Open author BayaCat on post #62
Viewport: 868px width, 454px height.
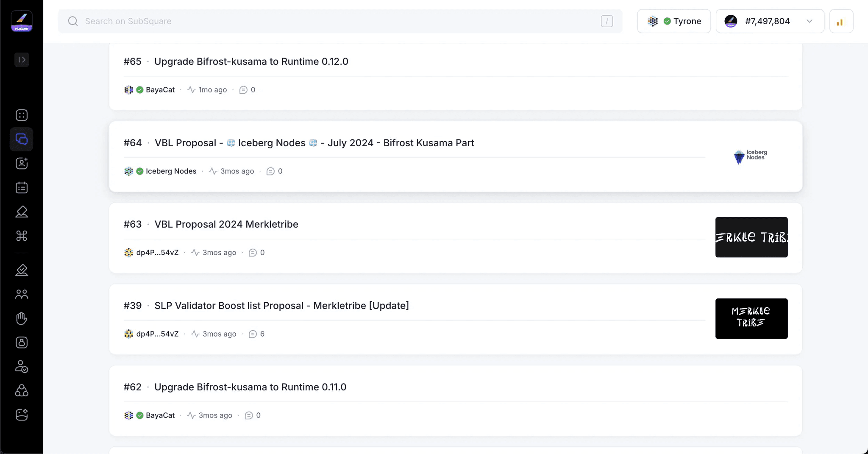[x=160, y=415]
